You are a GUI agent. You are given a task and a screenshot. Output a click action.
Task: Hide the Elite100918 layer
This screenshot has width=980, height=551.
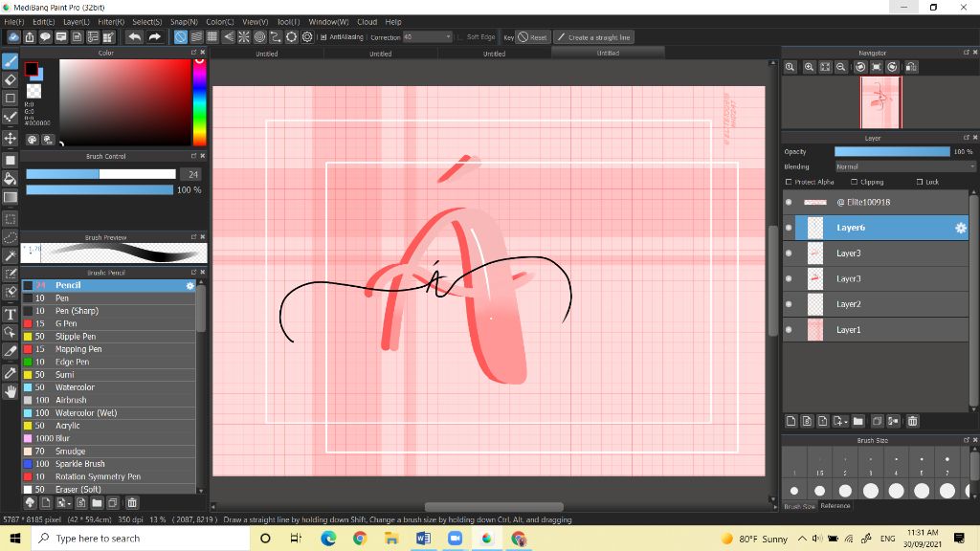(789, 202)
